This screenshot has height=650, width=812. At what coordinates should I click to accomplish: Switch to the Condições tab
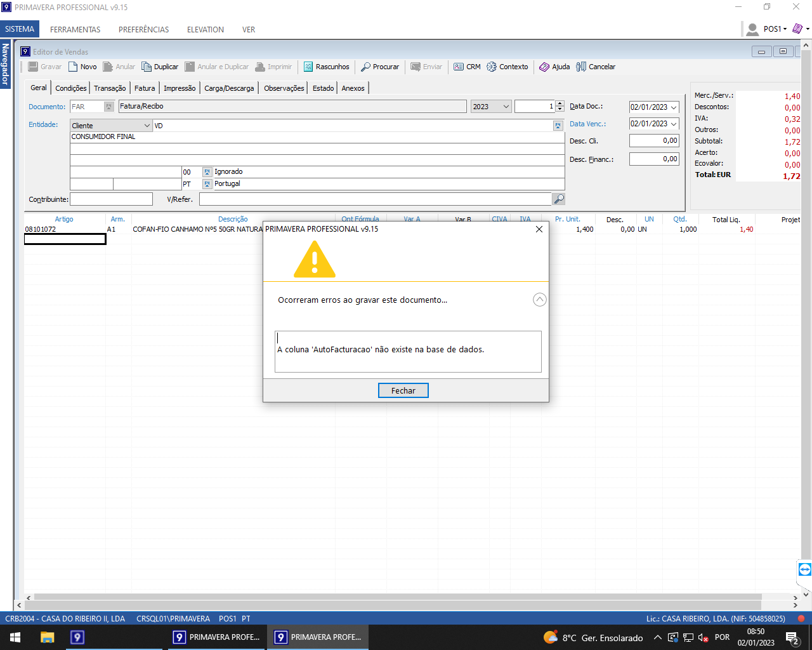[x=70, y=88]
